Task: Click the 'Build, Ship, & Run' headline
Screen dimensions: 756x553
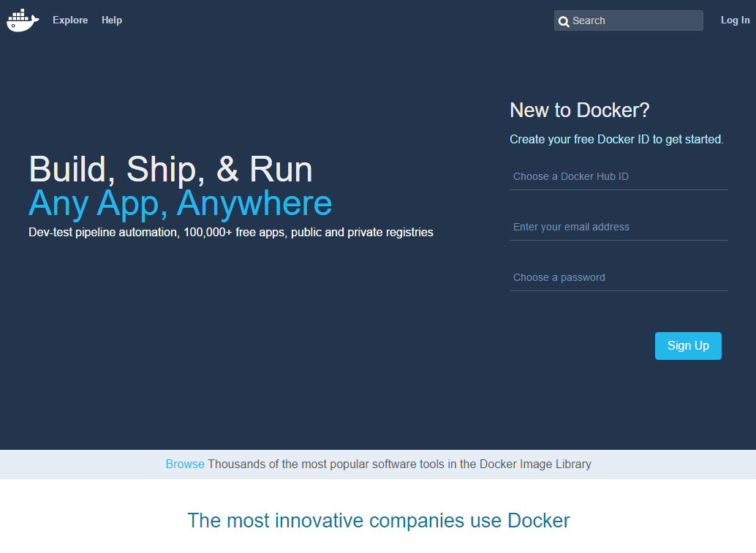Action: click(170, 170)
